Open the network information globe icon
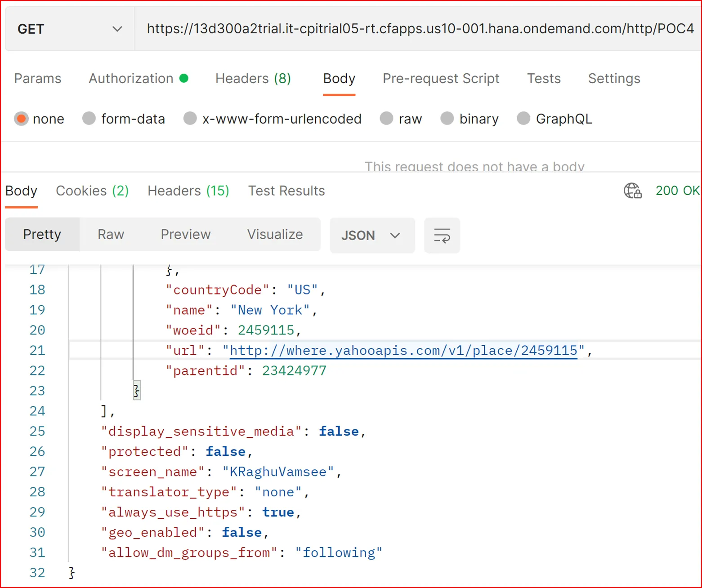The width and height of the screenshot is (702, 588). click(633, 191)
